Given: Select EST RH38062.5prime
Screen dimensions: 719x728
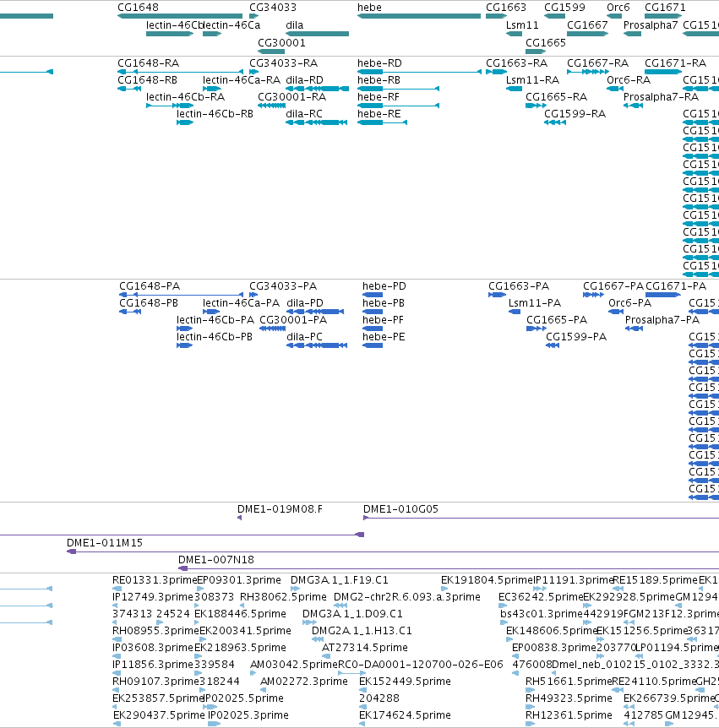Looking at the screenshot, I should [x=283, y=596].
